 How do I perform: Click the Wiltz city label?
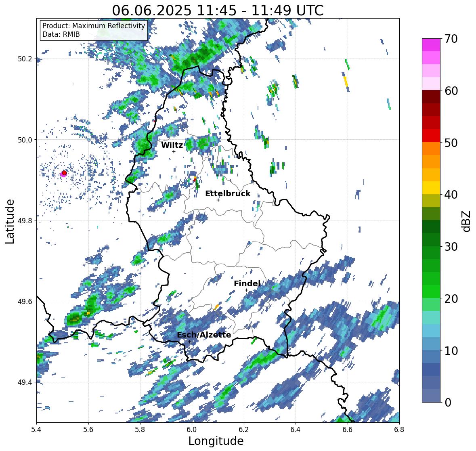point(172,145)
